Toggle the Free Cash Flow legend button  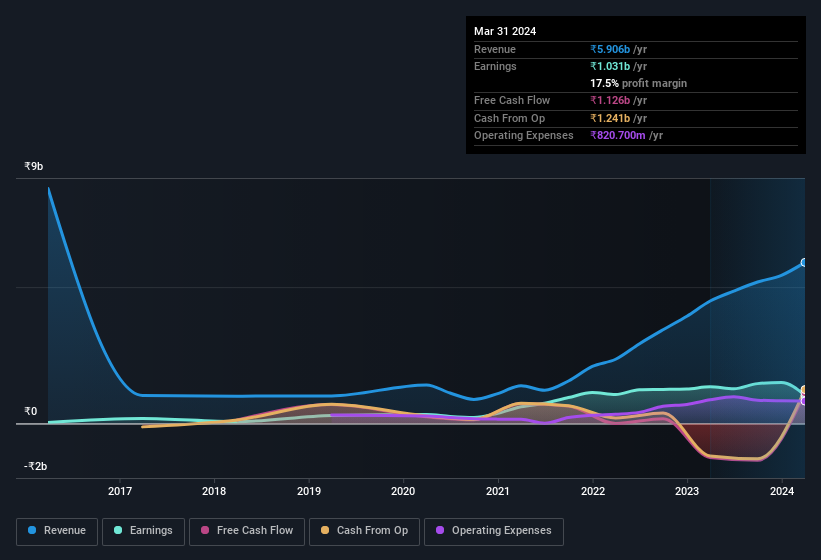point(247,531)
